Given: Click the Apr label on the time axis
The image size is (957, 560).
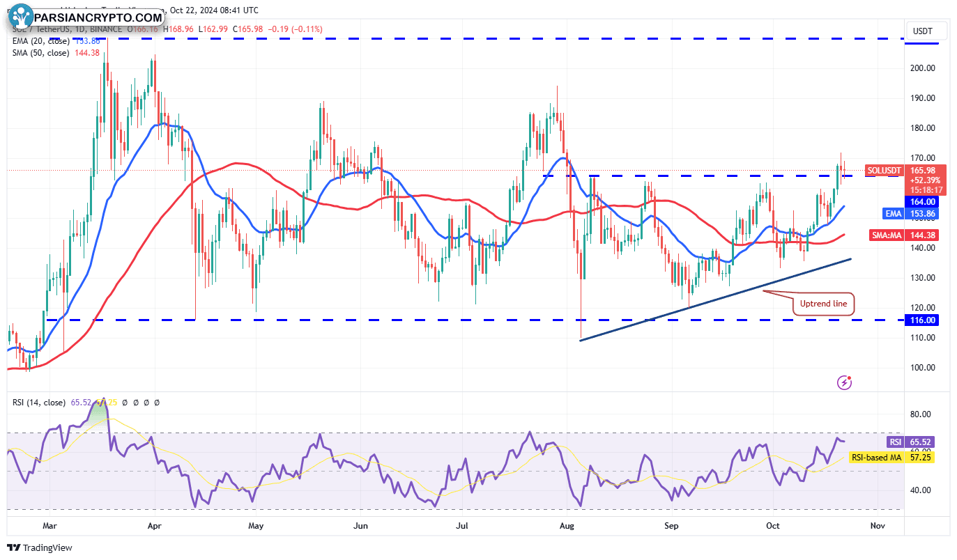Looking at the screenshot, I should click(154, 527).
